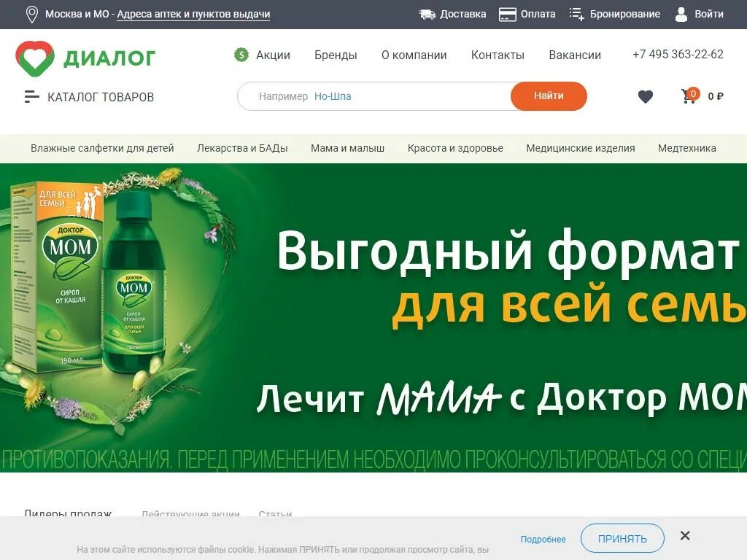Open the shopping cart icon
Image resolution: width=747 pixels, height=560 pixels.
coord(689,97)
